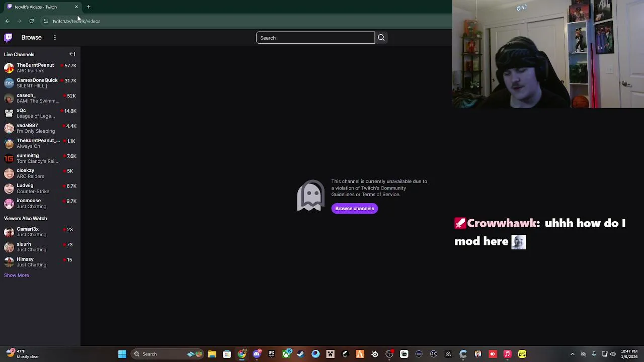Viewport: 644px width, 362px height.
Task: Launch Epic Games from taskbar
Action: click(x=271, y=354)
